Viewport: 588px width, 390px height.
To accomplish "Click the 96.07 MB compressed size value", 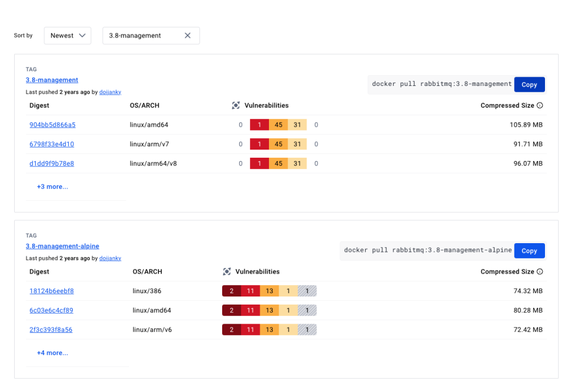I will [528, 164].
